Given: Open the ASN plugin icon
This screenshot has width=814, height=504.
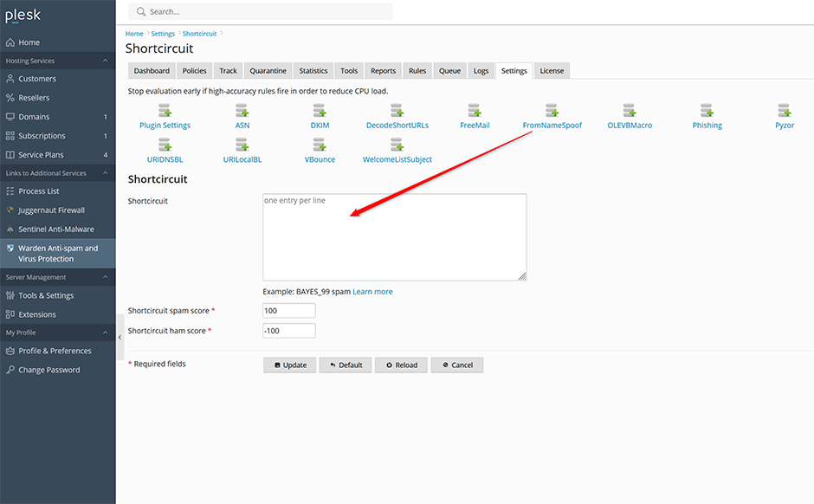Looking at the screenshot, I should [x=242, y=111].
